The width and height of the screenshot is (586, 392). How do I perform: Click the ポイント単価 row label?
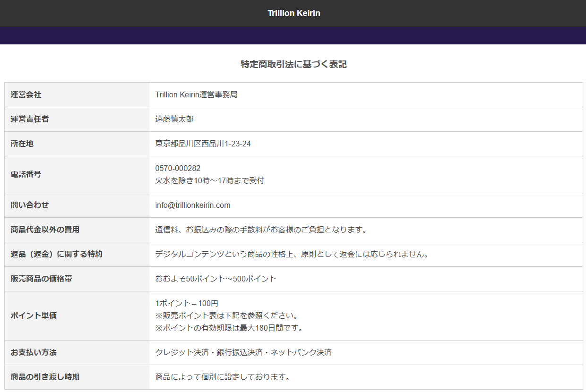tap(34, 315)
